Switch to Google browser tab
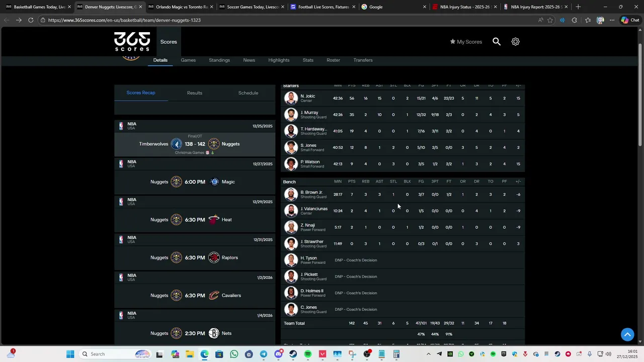This screenshot has height=362, width=644. click(394, 7)
